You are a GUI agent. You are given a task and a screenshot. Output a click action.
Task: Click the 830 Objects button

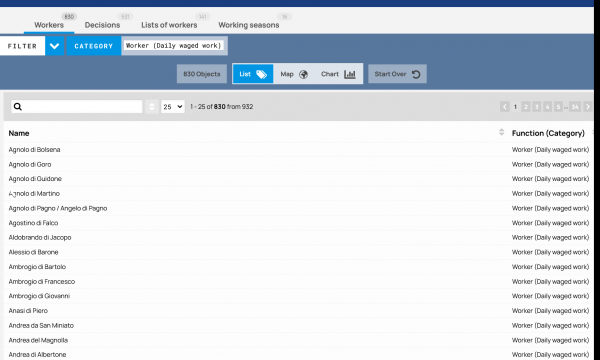(x=202, y=74)
